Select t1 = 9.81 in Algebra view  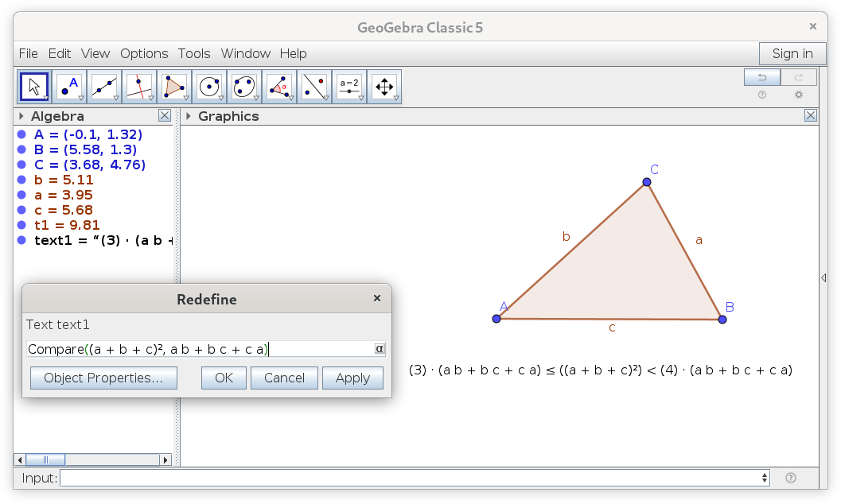67,225
